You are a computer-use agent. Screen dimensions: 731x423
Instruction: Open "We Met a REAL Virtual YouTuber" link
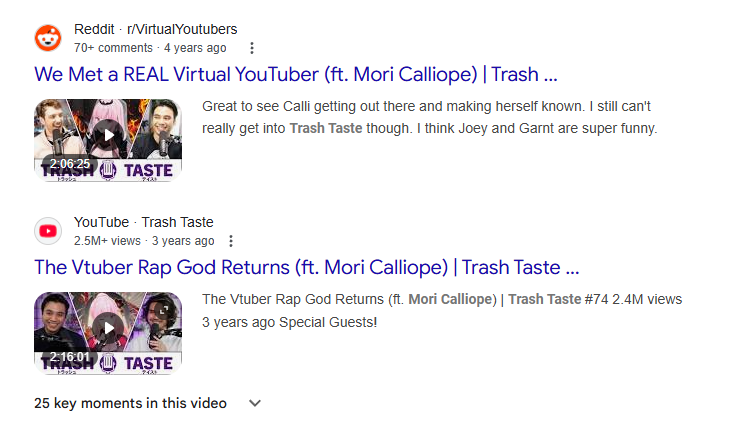tap(295, 75)
